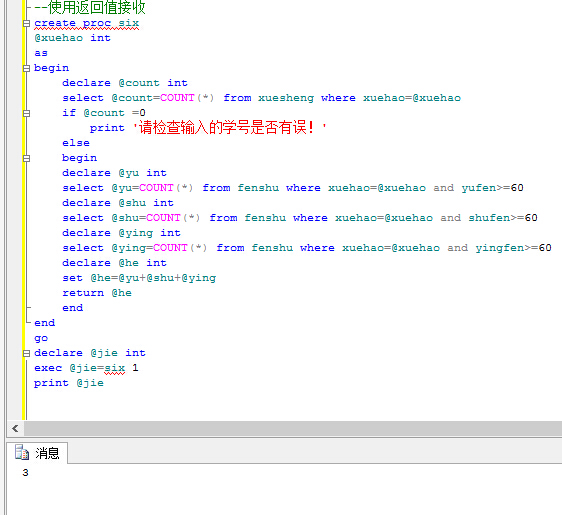Click the 'print' keyword before the red string
The width and height of the screenshot is (562, 515).
(107, 128)
